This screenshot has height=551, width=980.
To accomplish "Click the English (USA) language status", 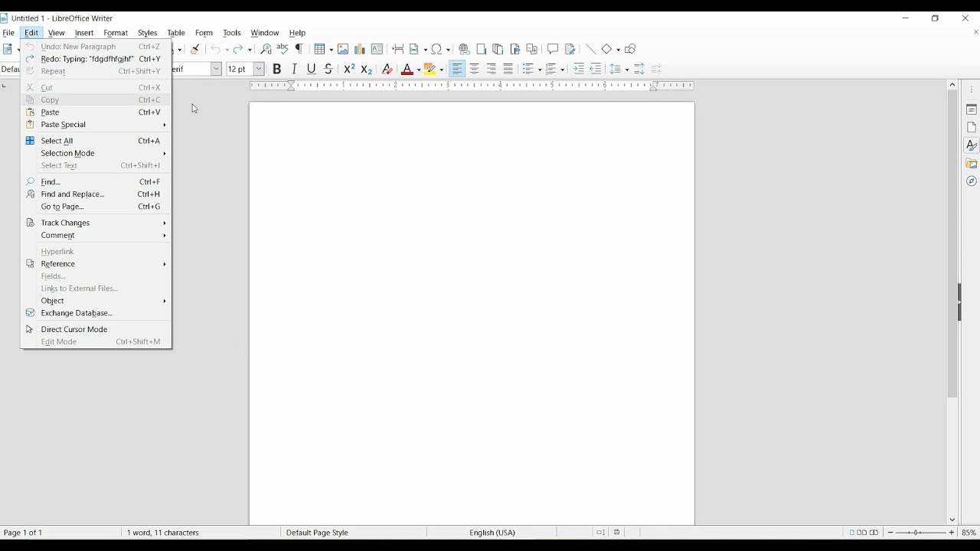I will (492, 533).
